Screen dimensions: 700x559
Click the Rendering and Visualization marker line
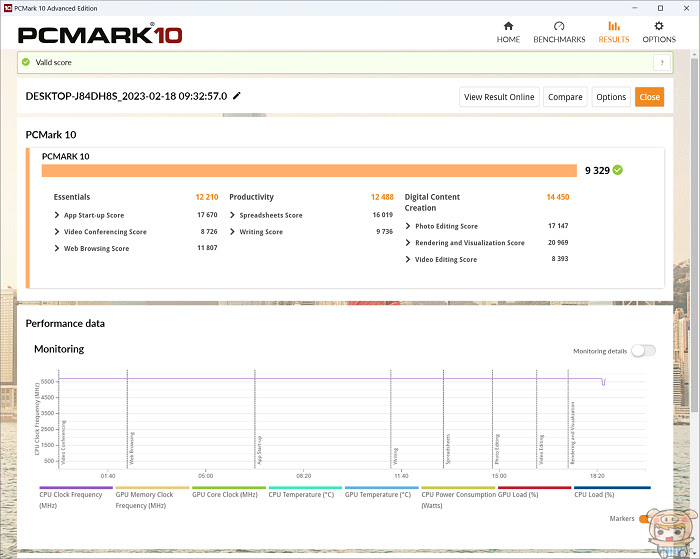click(568, 419)
